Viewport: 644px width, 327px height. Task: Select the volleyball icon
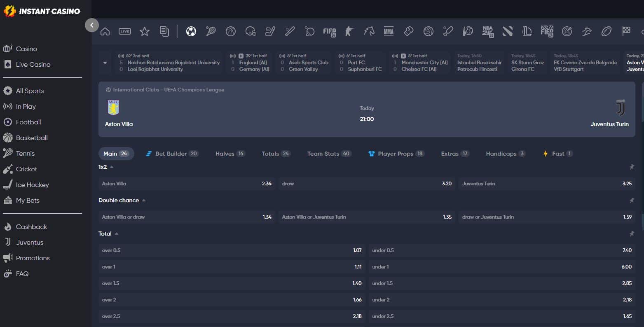tap(429, 31)
